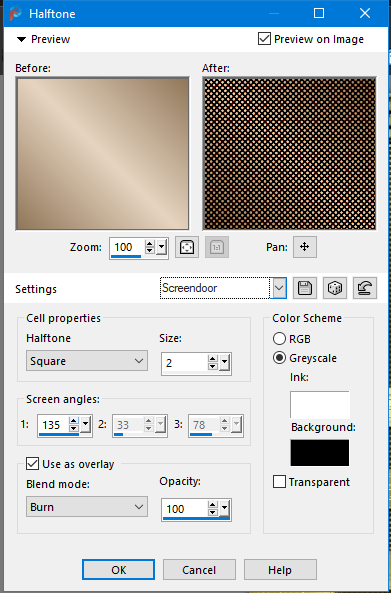Maximize the Halftone dialog window
Screen dimensions: 391x593
319,13
